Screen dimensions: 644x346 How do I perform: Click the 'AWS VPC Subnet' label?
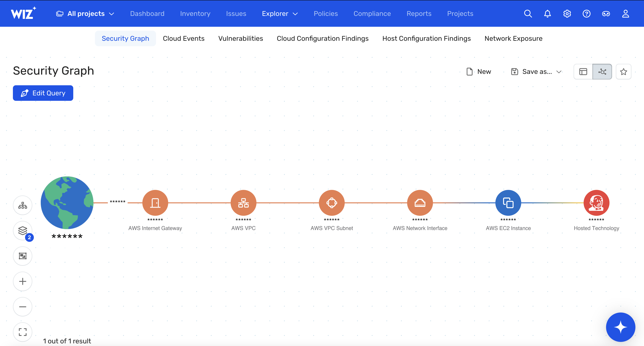point(332,228)
